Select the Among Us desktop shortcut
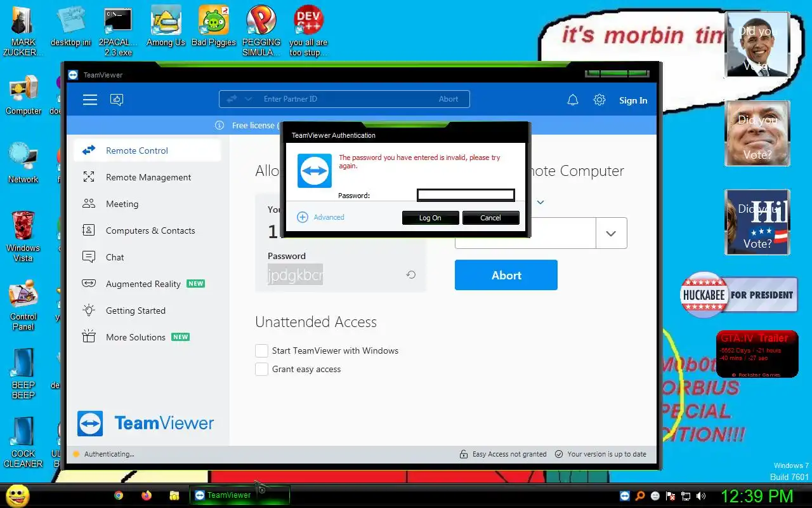The image size is (812, 508). [x=166, y=26]
